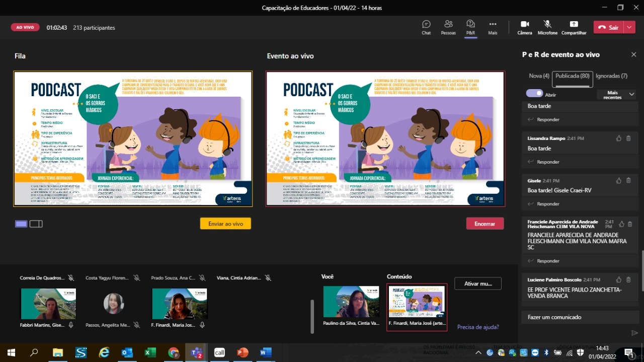
Task: Switch to the Nova (4) tab
Action: tap(539, 76)
